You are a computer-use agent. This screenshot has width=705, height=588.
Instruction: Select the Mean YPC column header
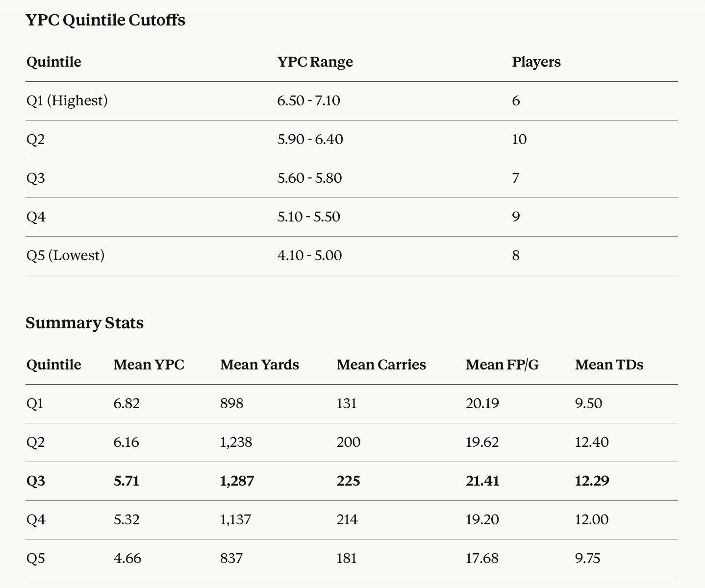(149, 365)
